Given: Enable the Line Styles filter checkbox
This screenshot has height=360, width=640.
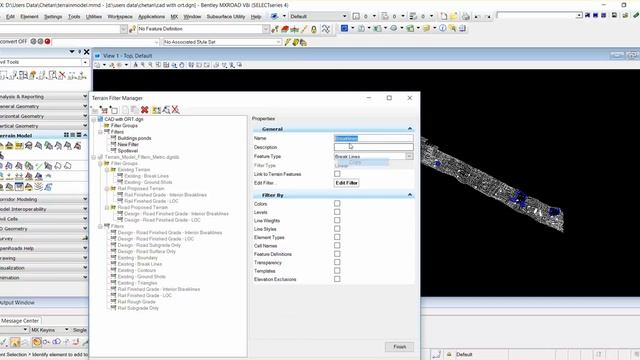Looking at the screenshot, I should pos(337,229).
